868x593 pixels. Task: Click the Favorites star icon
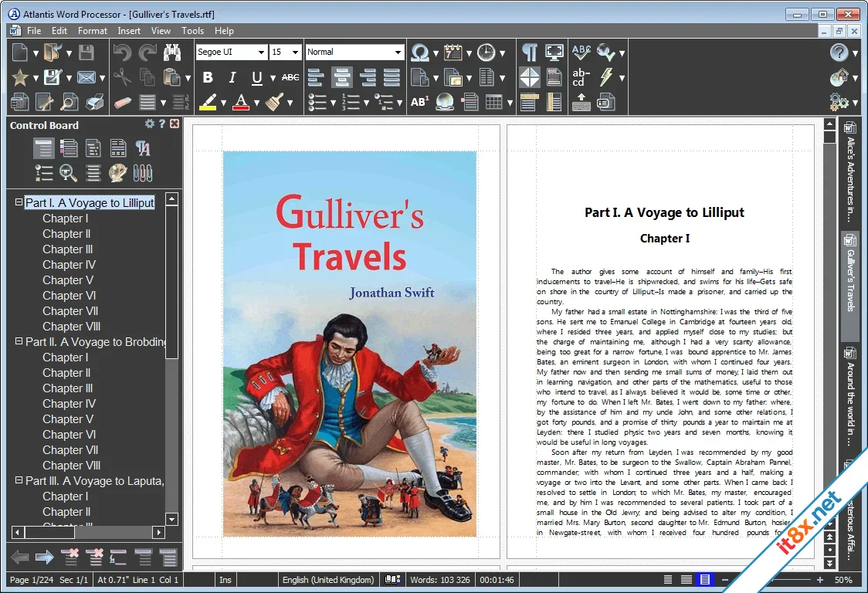tap(21, 77)
